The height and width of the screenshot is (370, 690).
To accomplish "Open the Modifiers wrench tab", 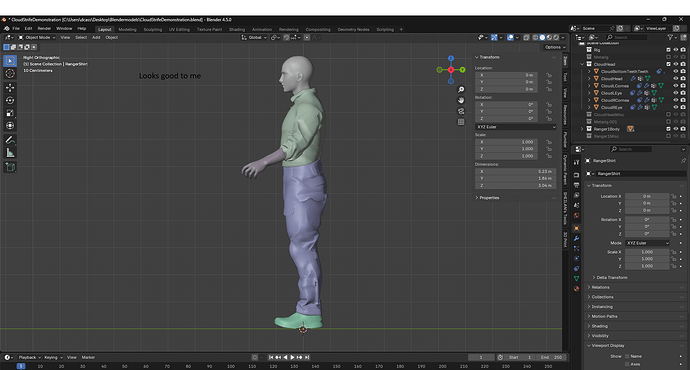I will coord(576,238).
